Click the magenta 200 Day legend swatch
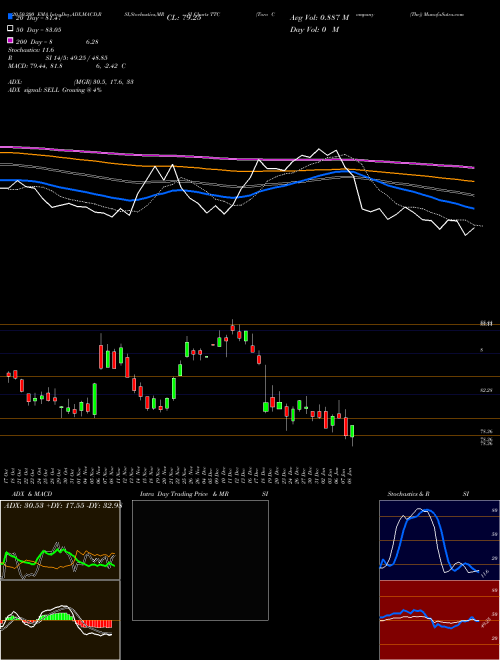Viewport: 500px width, 660px height. (x=10, y=41)
